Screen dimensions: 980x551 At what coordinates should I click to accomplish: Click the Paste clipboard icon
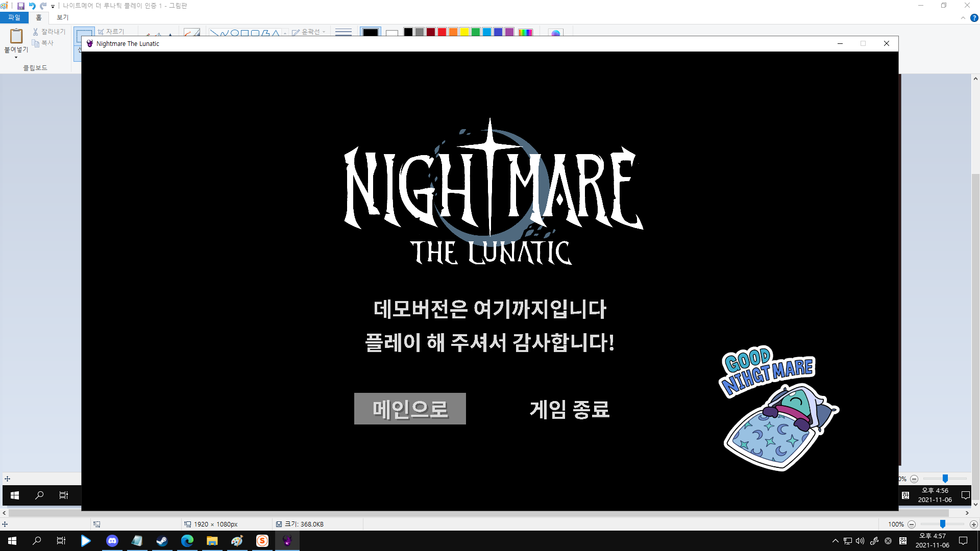[16, 36]
